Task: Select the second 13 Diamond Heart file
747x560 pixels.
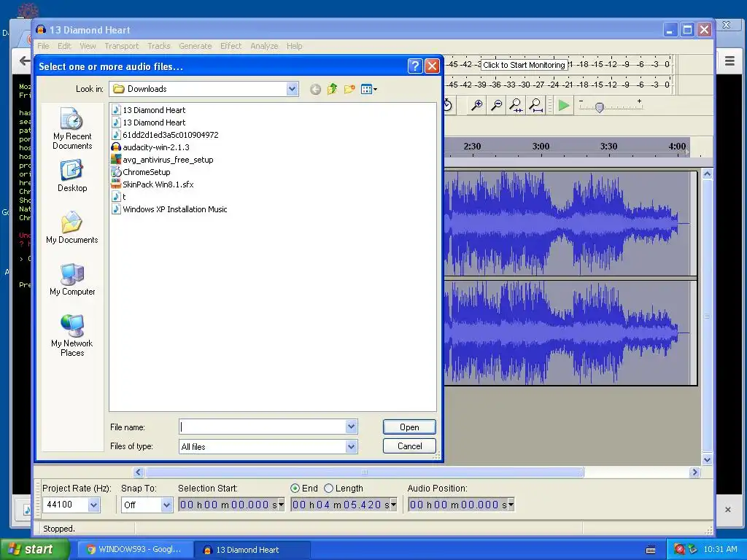Action: (148, 122)
